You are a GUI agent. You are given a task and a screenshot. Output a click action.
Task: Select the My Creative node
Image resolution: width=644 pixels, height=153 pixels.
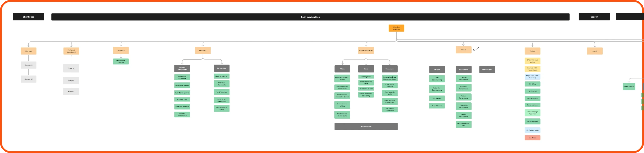coord(532,91)
